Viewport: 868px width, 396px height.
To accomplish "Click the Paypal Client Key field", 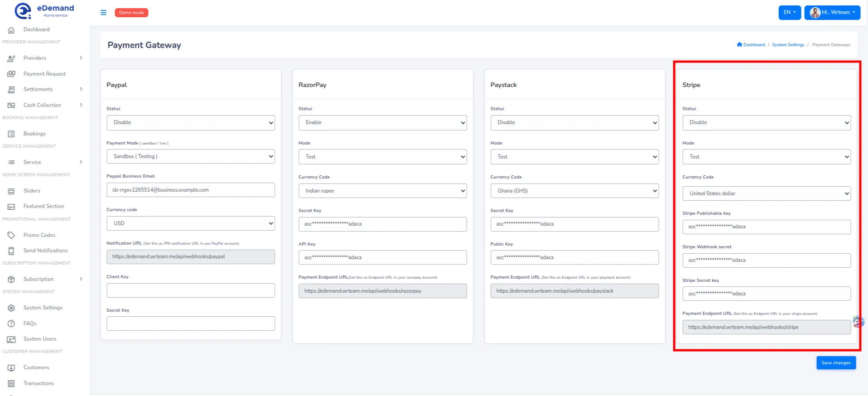I will [x=191, y=290].
